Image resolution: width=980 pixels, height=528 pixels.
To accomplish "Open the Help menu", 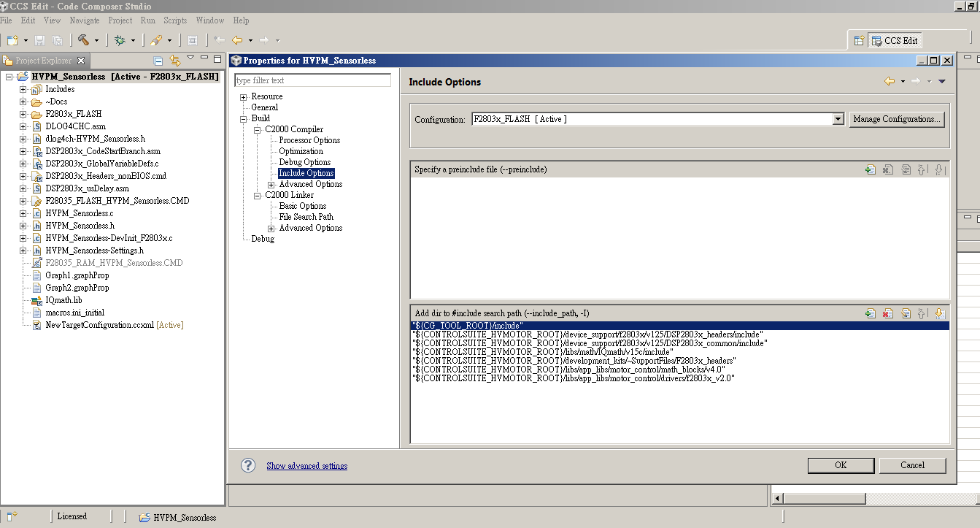I will 241,20.
